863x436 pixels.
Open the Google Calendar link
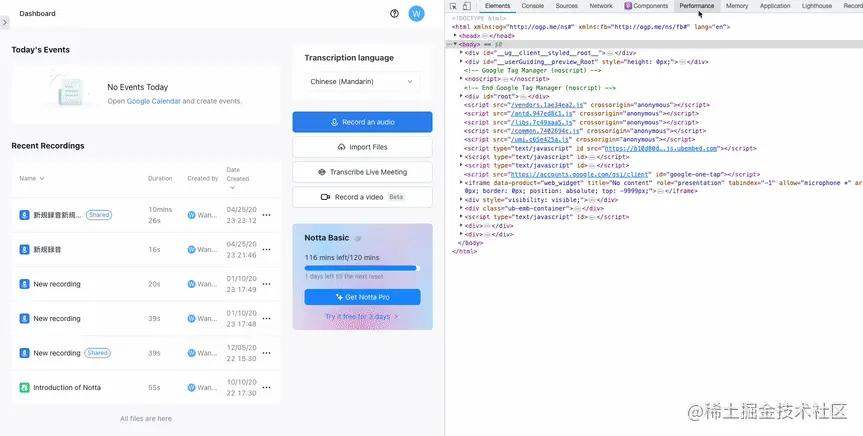154,101
